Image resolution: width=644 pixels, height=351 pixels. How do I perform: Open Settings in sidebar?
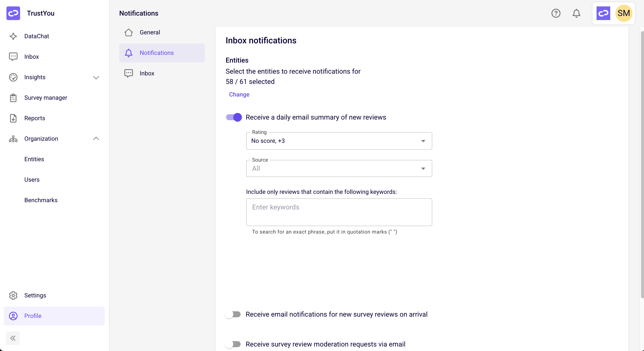coord(54,295)
